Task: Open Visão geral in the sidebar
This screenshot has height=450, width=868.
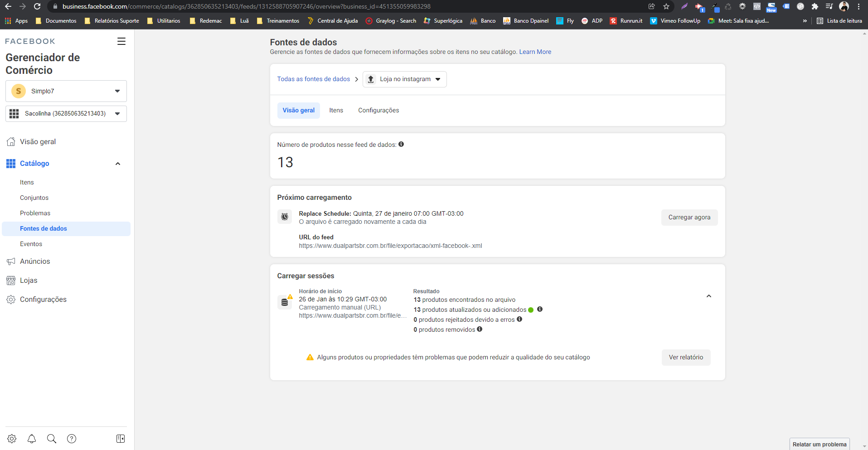Action: (66, 142)
